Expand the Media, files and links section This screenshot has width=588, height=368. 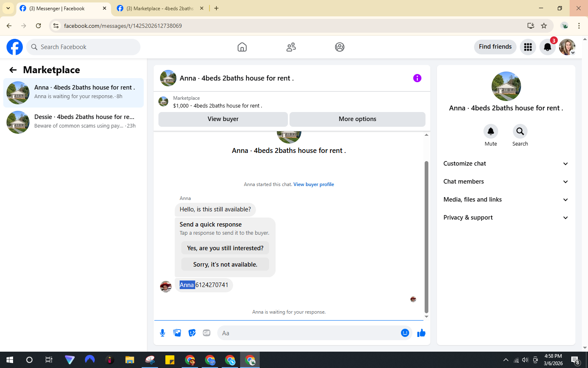click(x=506, y=200)
